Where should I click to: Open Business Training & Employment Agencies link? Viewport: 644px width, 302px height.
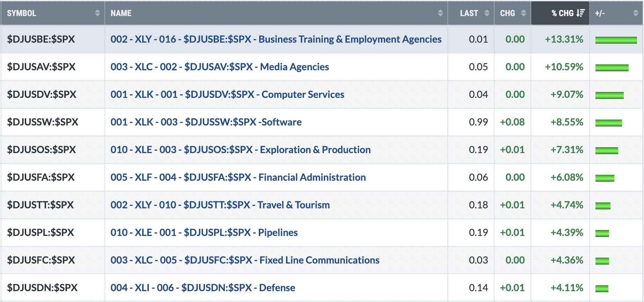pos(276,39)
